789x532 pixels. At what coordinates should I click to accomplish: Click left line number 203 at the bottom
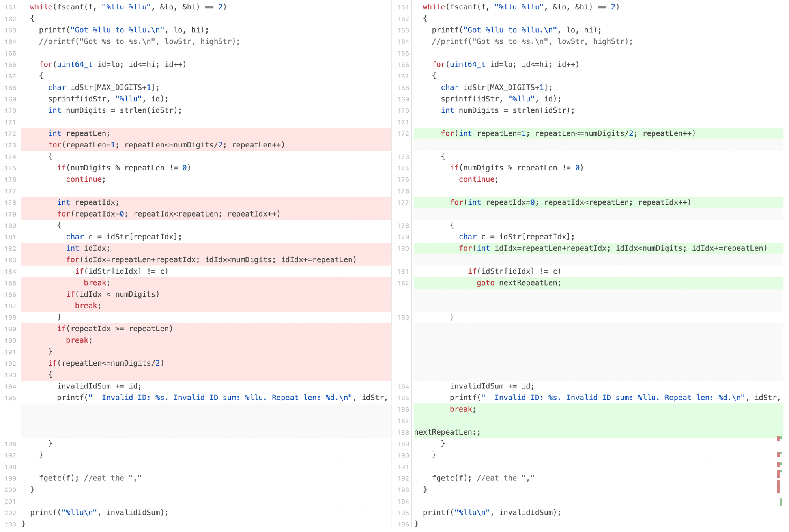(10, 524)
